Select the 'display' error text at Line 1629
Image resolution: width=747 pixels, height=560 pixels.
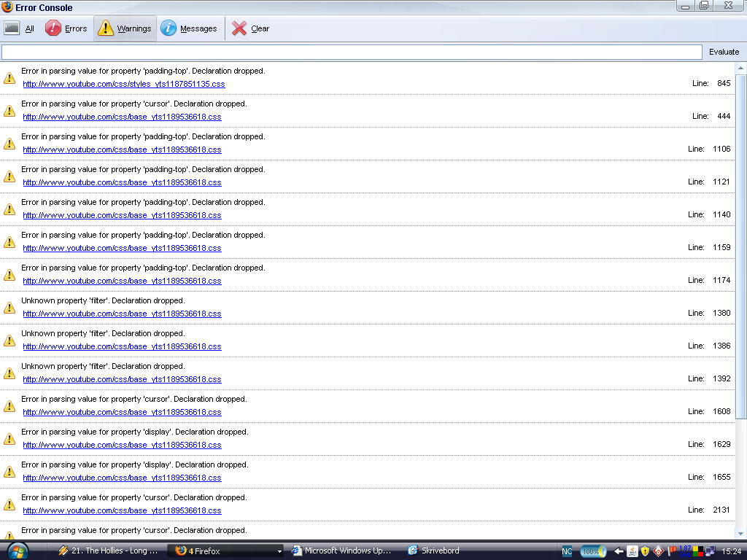(135, 432)
